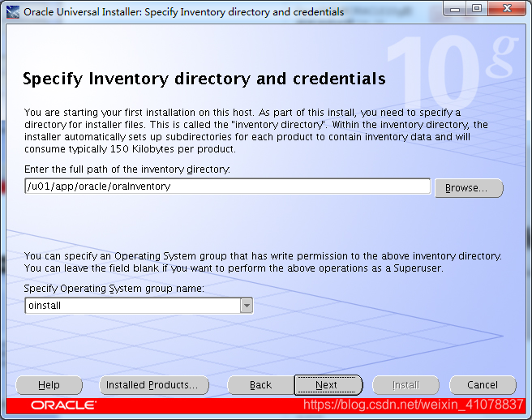This screenshot has height=420, width=532.
Task: Open the Help button
Action: coord(49,385)
